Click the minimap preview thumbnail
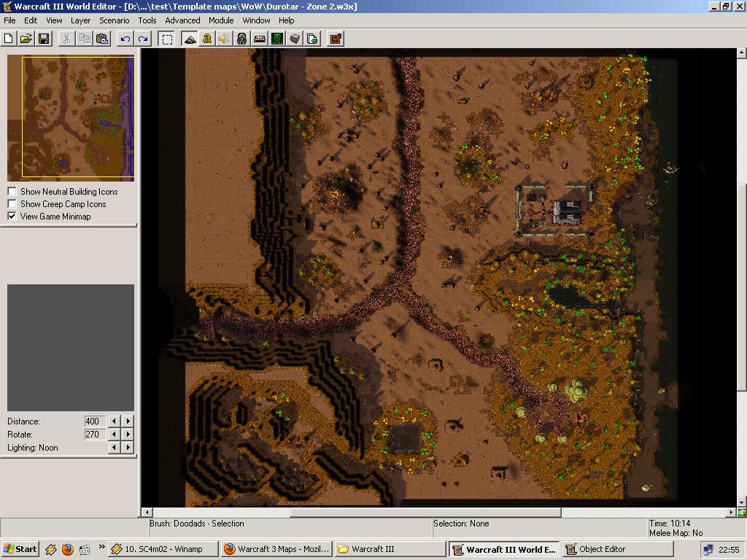Screen dimensions: 747x560 coord(71,118)
